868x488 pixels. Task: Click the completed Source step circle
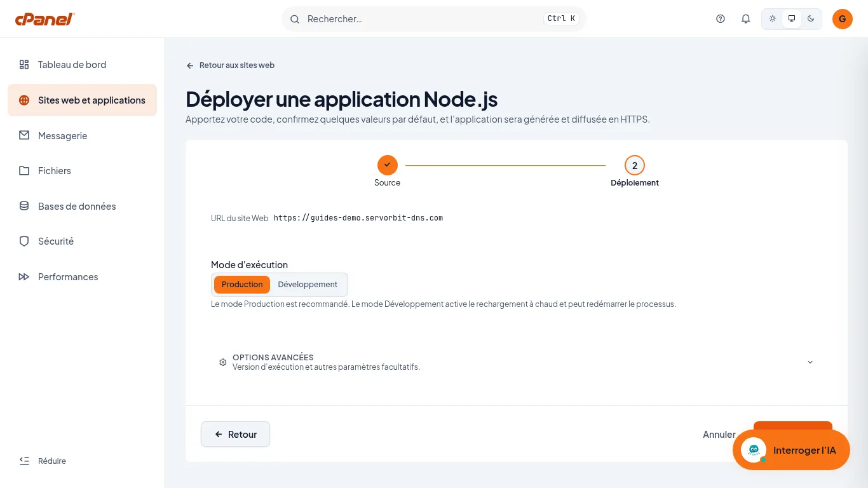pos(388,165)
